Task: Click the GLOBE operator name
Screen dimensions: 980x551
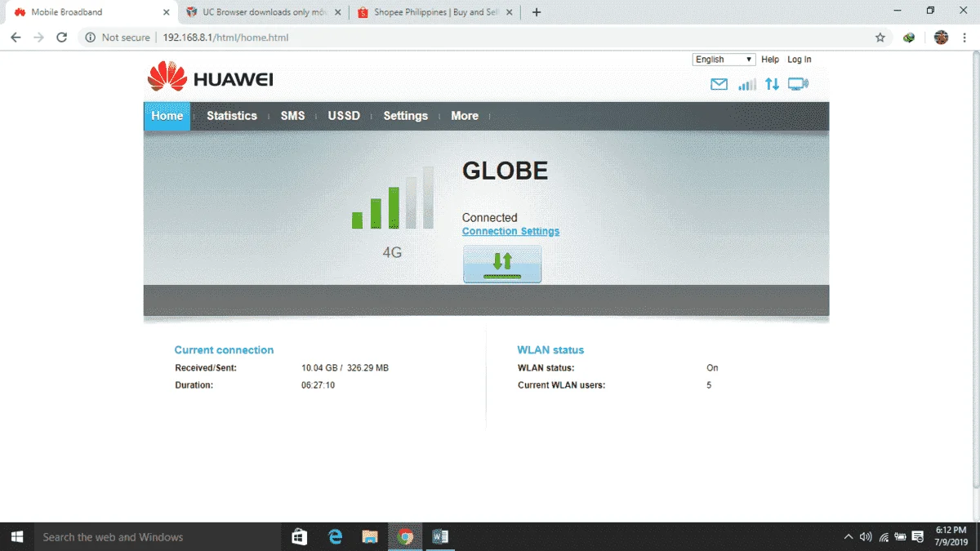Action: coord(505,171)
